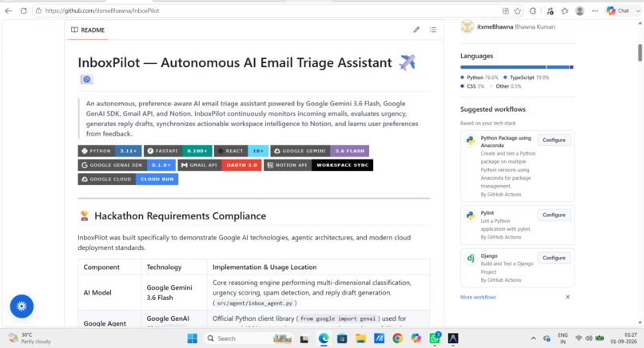Configure the Django workflow
The height and width of the screenshot is (348, 644).
[x=554, y=258]
